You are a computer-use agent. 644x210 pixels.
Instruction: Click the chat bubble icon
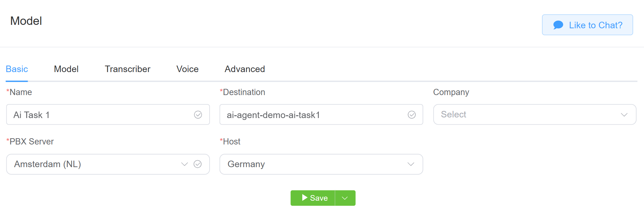[558, 25]
